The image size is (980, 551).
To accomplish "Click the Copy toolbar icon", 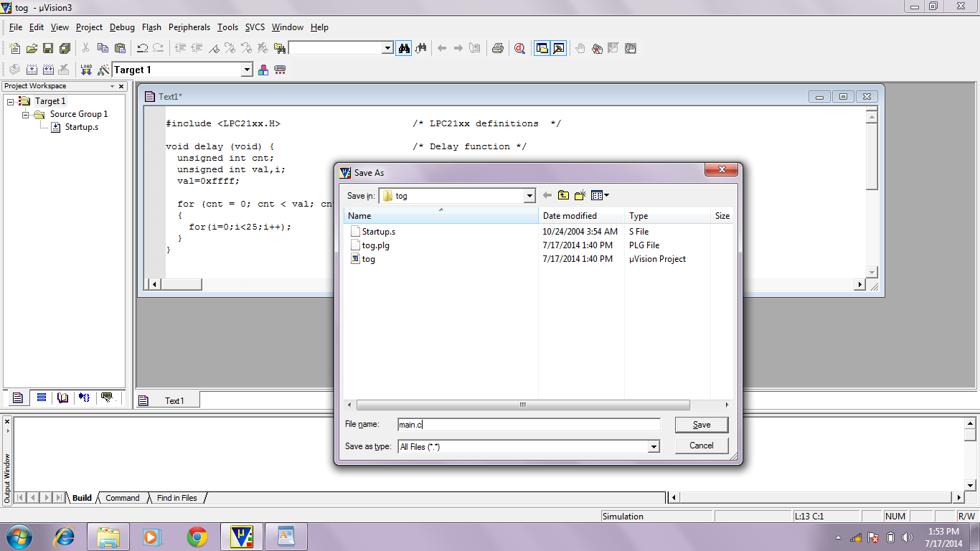I will pos(103,48).
